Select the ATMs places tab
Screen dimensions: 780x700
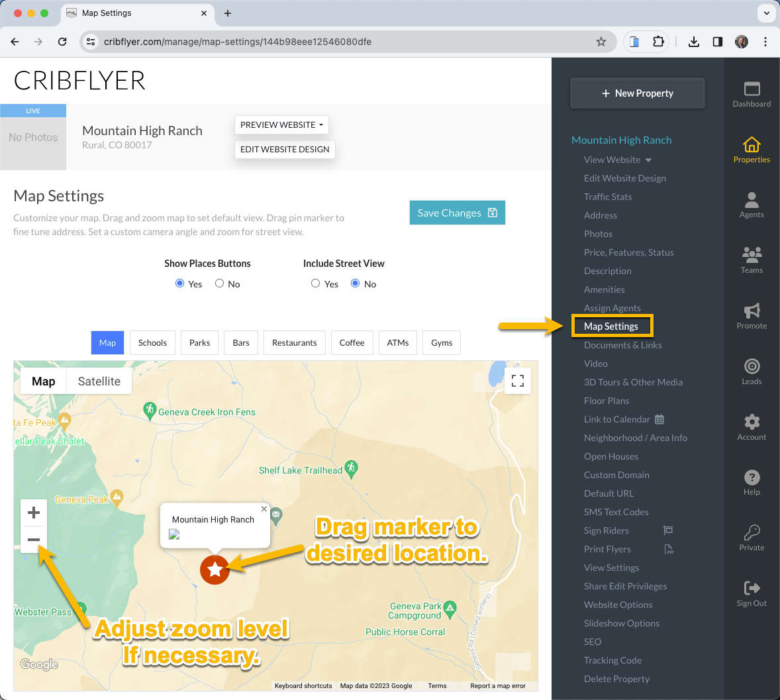pos(397,342)
